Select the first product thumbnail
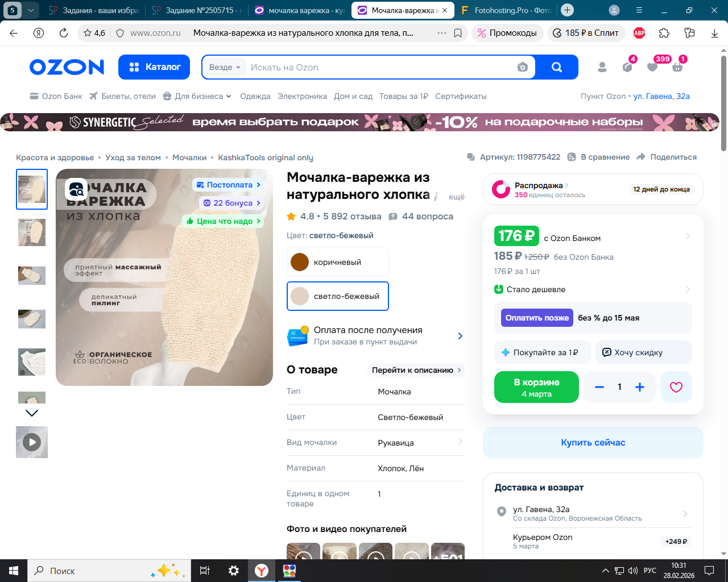Viewport: 728px width, 582px height. (x=32, y=189)
